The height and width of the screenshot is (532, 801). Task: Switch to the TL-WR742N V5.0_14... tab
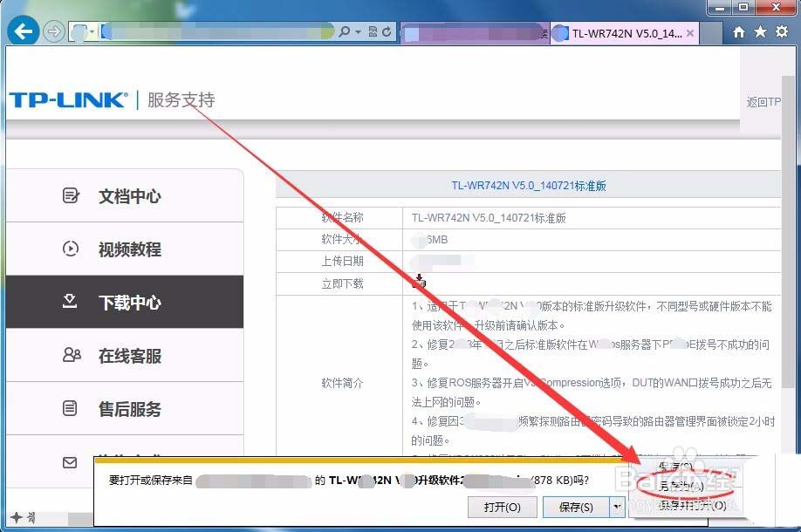coord(624,34)
